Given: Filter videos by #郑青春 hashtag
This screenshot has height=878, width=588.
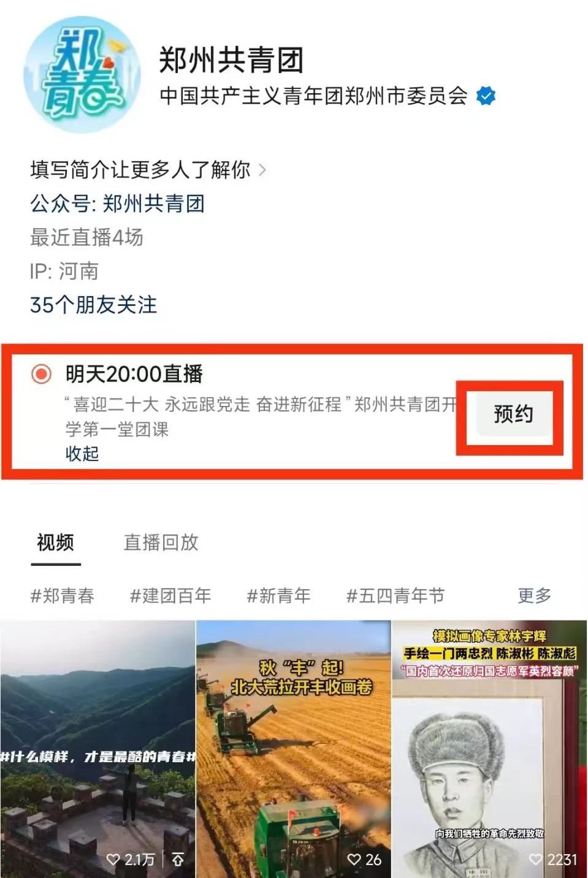Looking at the screenshot, I should 63,595.
